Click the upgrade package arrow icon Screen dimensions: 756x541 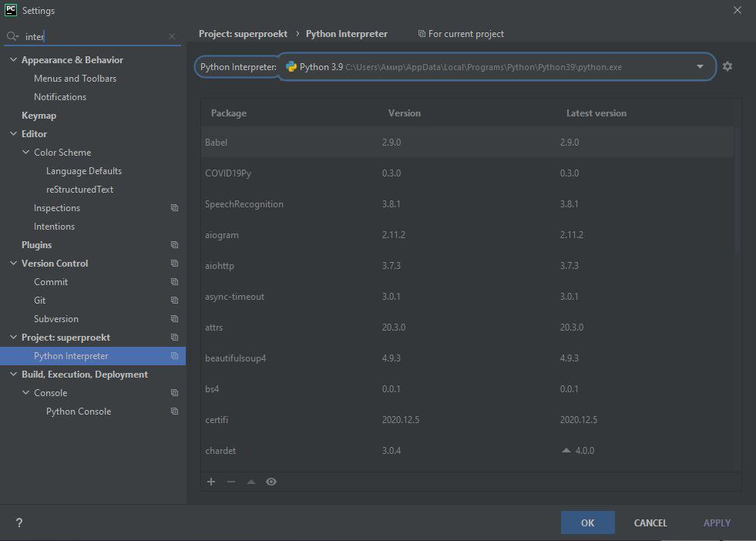pos(251,482)
